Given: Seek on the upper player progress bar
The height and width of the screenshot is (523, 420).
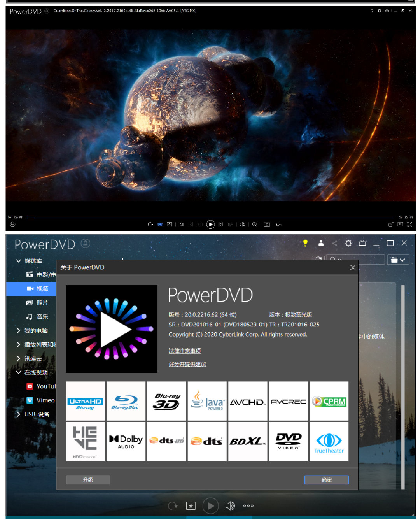Looking at the screenshot, I should 210,218.
